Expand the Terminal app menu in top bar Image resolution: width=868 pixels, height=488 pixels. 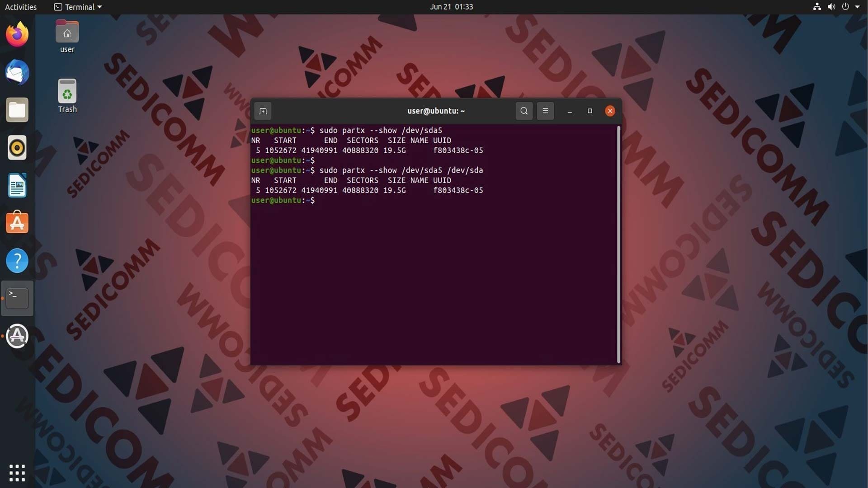point(78,7)
